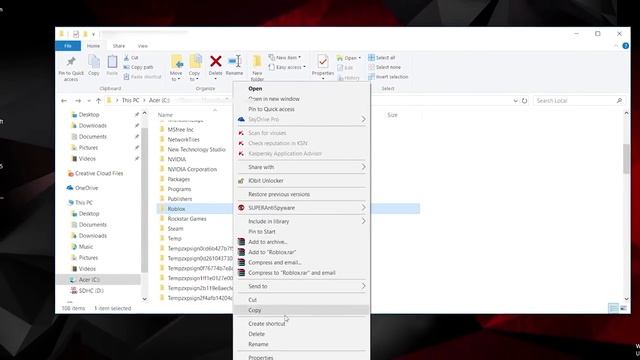Image resolution: width=640 pixels, height=360 pixels.
Task: Open the New item dropdown
Action: [x=285, y=58]
